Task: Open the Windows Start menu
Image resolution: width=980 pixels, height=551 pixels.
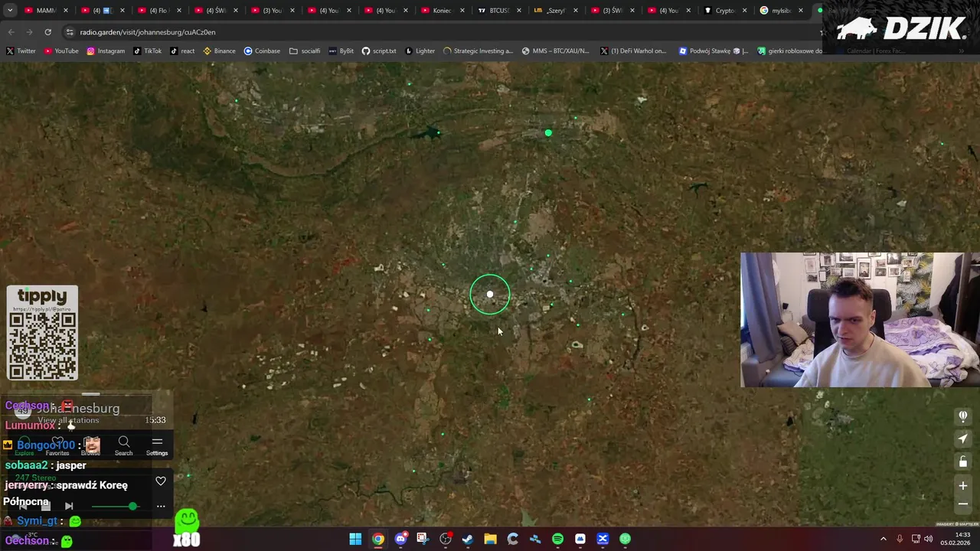Action: click(355, 539)
